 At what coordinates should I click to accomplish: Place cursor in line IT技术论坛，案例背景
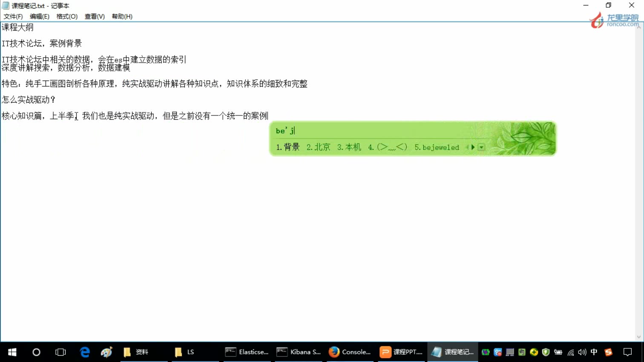click(x=42, y=43)
